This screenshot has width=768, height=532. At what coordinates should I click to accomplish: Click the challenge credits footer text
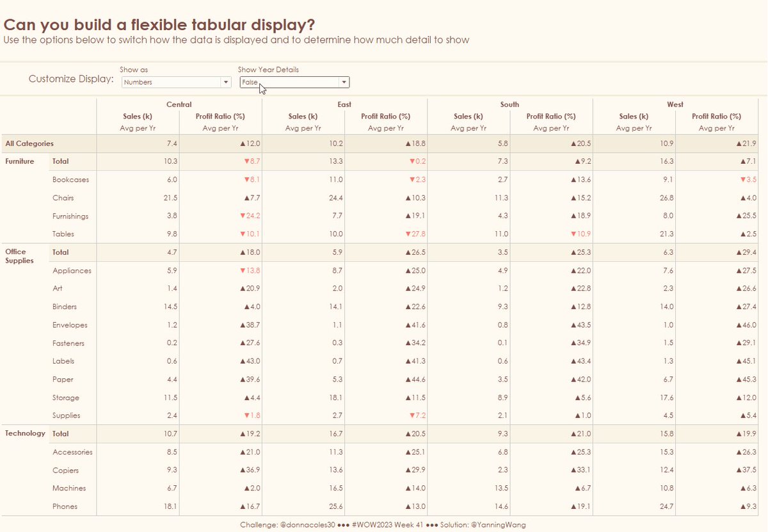[x=383, y=525]
